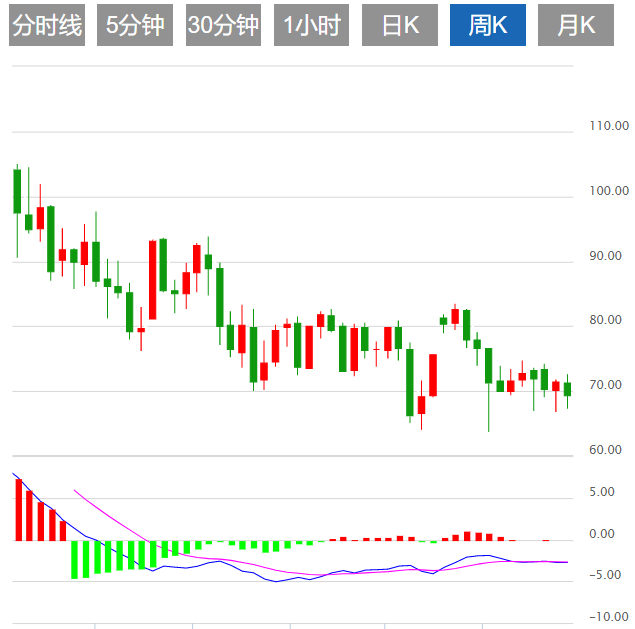Click the last green candlestick on the chart
The image size is (635, 629).
pos(567,389)
